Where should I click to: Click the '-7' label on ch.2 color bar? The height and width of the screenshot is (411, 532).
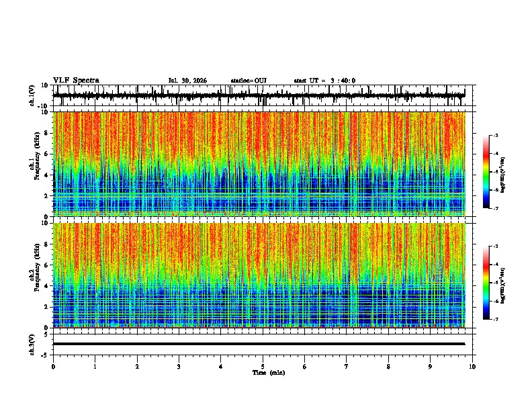coord(496,319)
